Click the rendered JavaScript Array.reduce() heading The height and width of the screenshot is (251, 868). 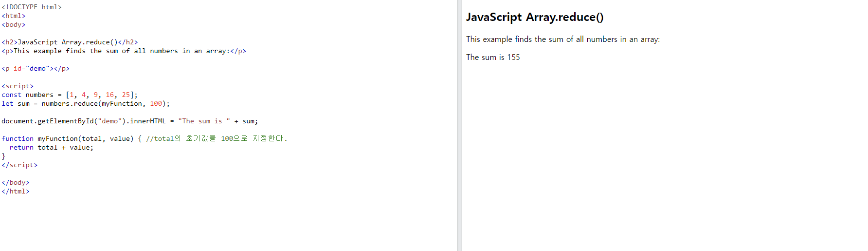tap(535, 17)
